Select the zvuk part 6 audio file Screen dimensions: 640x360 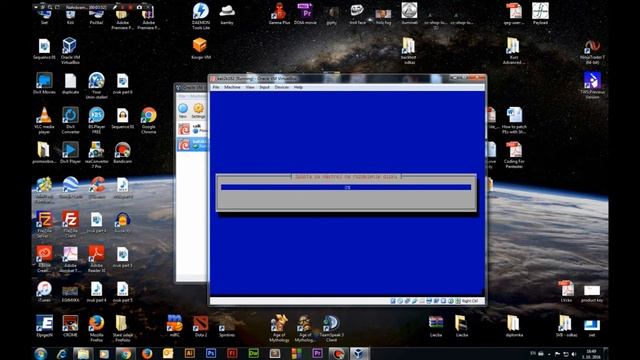pyautogui.click(x=122, y=83)
